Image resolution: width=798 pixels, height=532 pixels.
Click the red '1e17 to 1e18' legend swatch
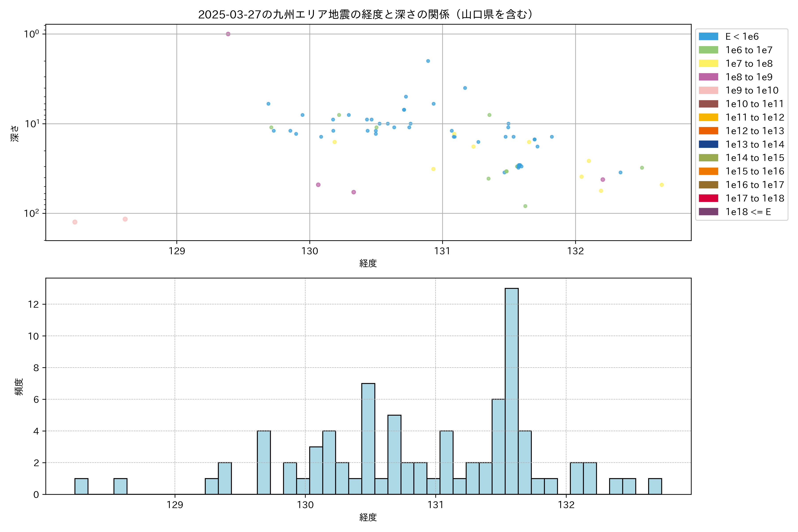pos(708,198)
